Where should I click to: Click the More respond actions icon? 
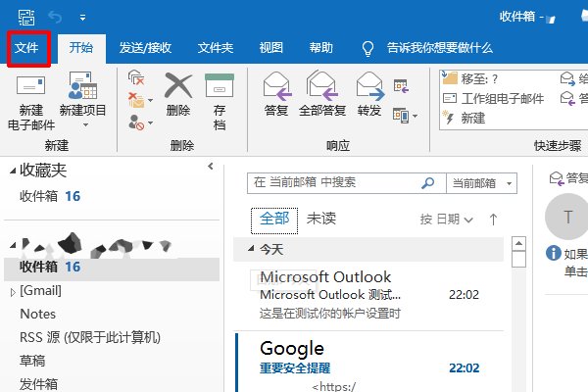(x=401, y=116)
